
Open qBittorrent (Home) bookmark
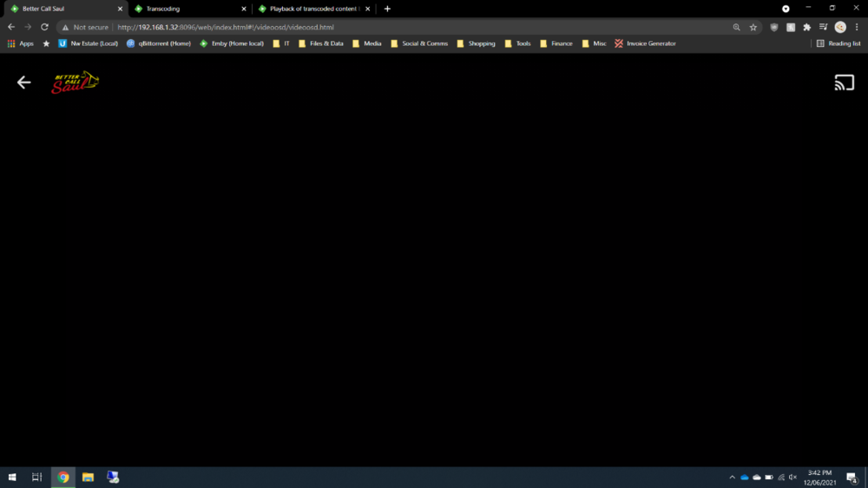[159, 43]
